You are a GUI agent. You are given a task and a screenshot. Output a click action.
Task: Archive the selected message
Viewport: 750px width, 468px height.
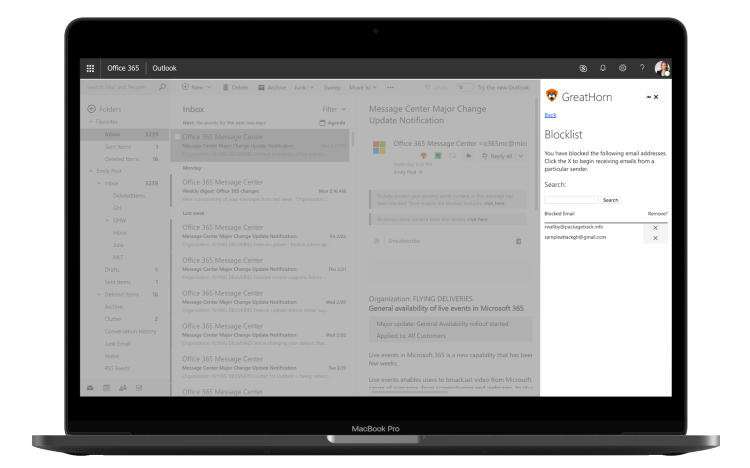pos(261,88)
